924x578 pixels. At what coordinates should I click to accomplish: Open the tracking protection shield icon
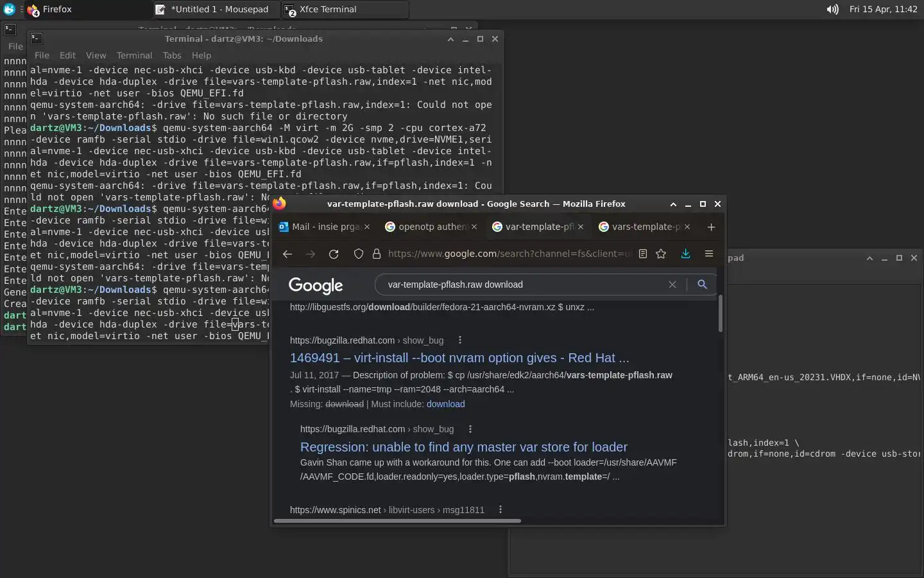tap(359, 254)
